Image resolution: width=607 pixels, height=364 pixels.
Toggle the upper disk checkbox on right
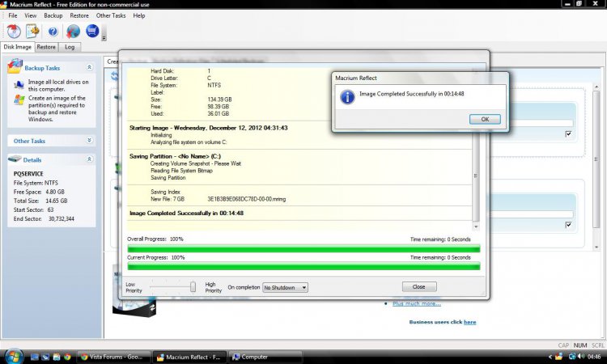(568, 133)
